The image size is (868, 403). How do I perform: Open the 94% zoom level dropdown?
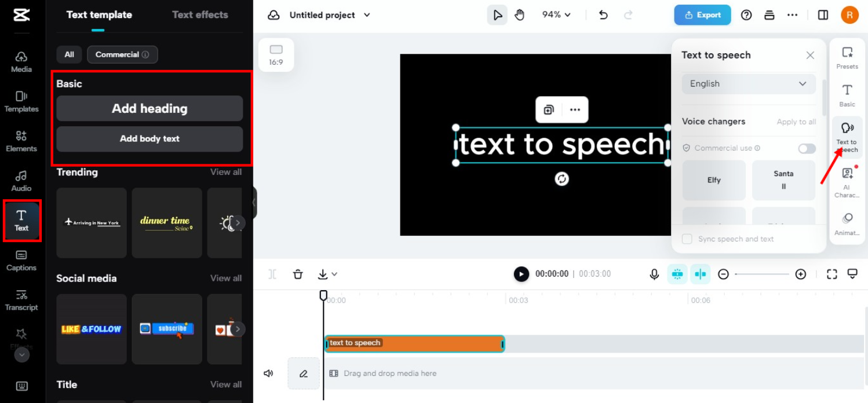(556, 14)
